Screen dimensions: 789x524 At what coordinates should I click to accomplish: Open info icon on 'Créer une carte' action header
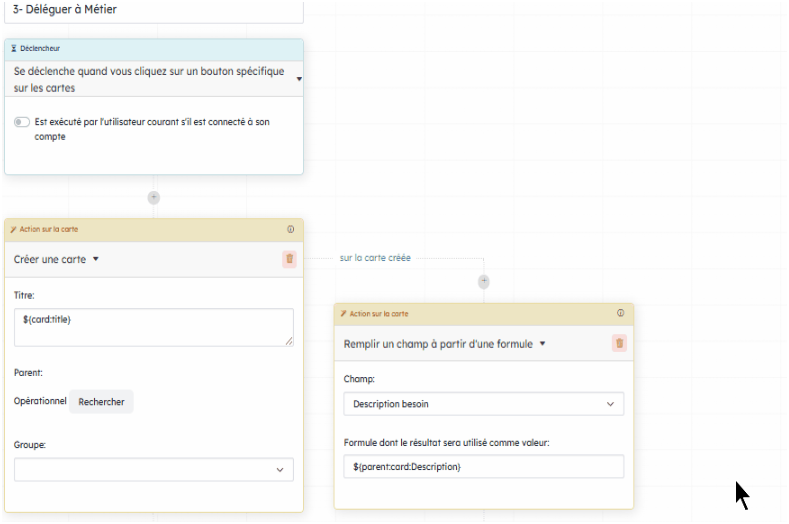tap(290, 229)
